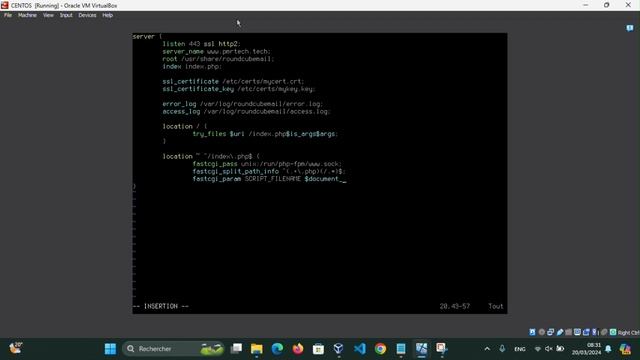This screenshot has height=360, width=640.
Task: Open the Windows Start menu
Action: point(110,349)
